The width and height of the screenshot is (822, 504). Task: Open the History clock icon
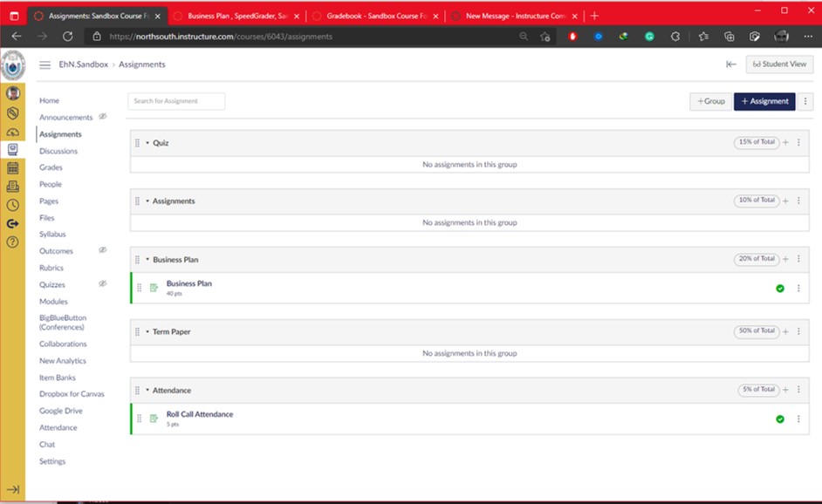(12, 205)
